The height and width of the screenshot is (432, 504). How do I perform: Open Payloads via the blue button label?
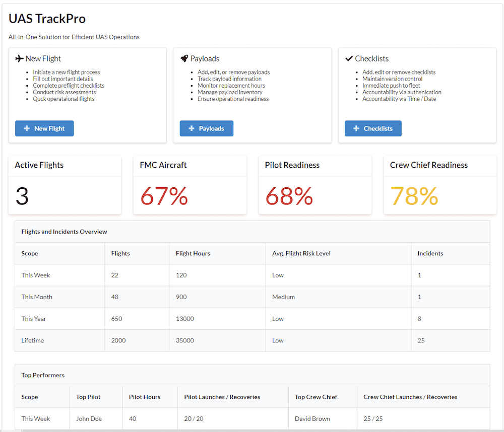click(x=211, y=128)
